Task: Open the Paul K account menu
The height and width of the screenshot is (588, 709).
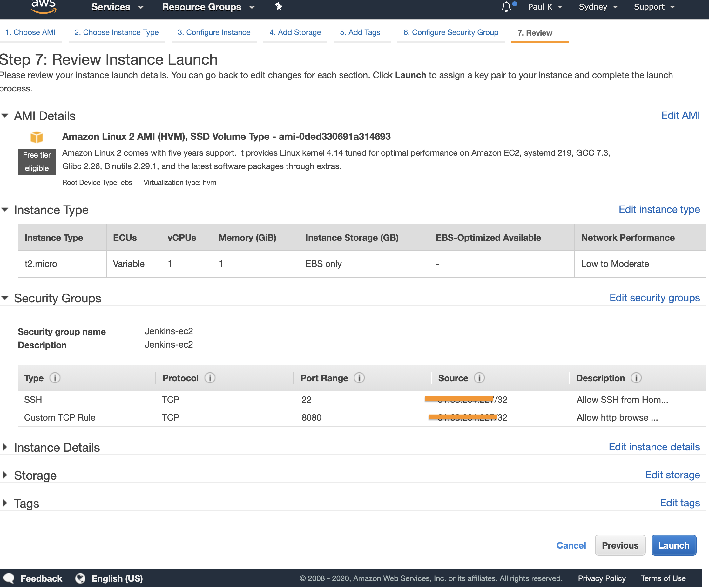Action: [545, 7]
